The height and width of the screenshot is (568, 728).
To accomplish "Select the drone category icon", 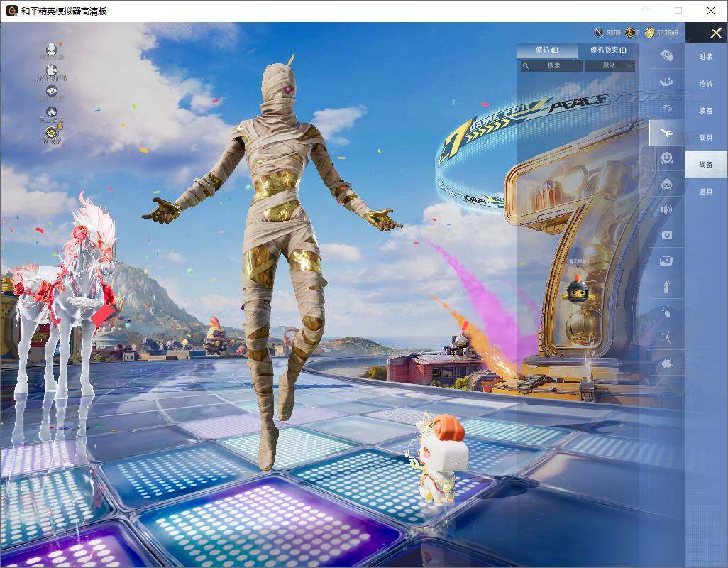I will (666, 107).
